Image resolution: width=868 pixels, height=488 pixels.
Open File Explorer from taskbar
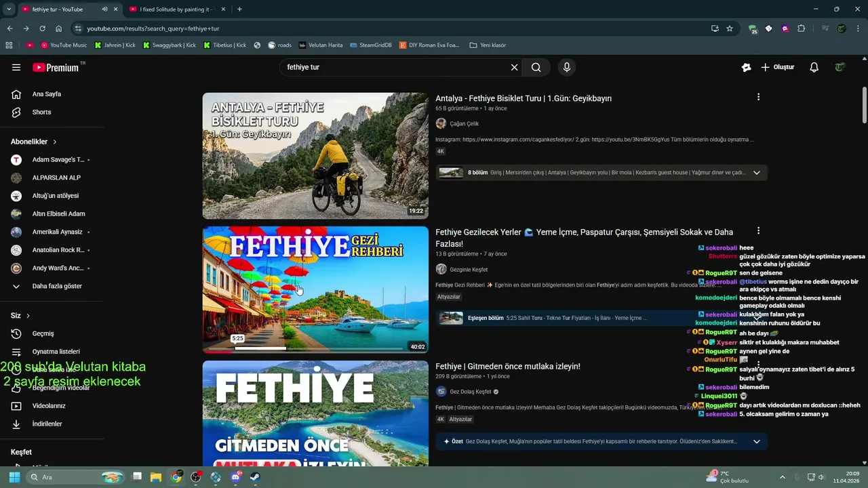coord(156,477)
